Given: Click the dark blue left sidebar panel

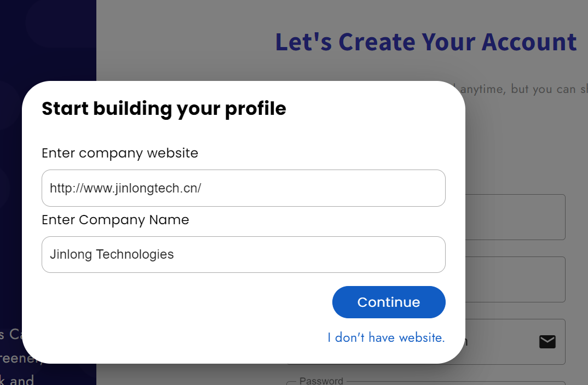Looking at the screenshot, I should point(48,40).
